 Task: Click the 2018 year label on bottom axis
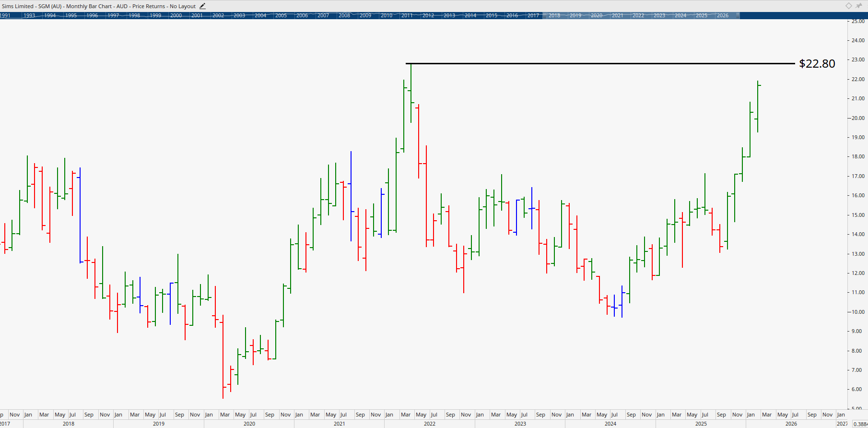69,424
